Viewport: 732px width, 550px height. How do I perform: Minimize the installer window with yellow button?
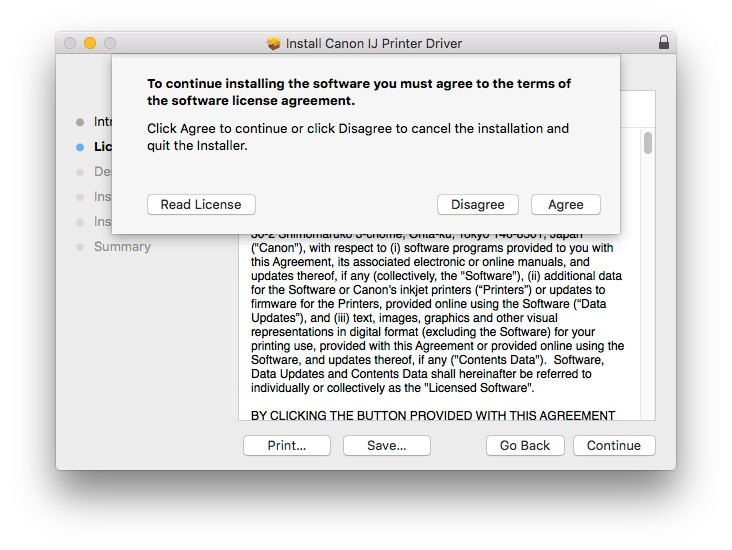click(x=90, y=43)
